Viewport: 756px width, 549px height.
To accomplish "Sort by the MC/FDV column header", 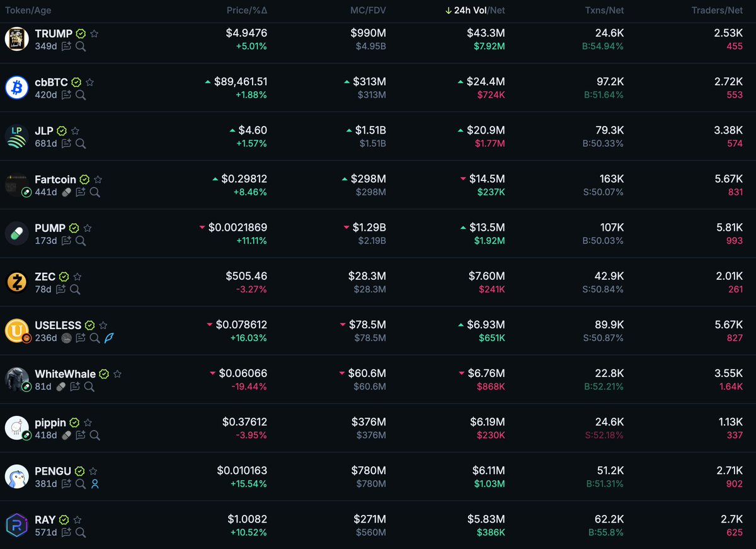I will [368, 11].
